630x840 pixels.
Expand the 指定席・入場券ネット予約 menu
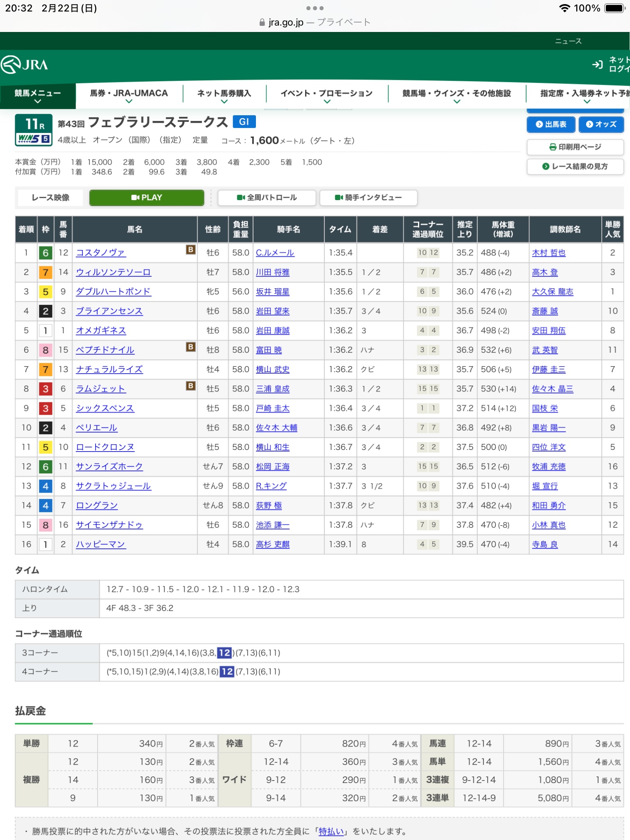coord(584,96)
